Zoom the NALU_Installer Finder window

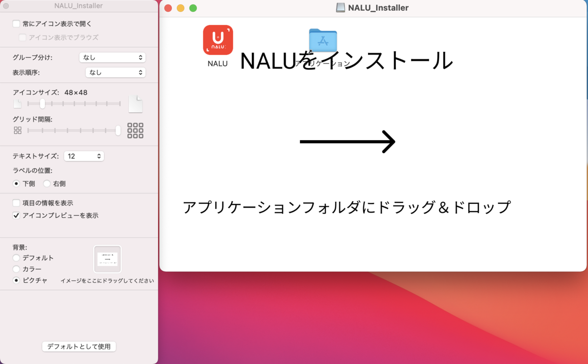(193, 8)
